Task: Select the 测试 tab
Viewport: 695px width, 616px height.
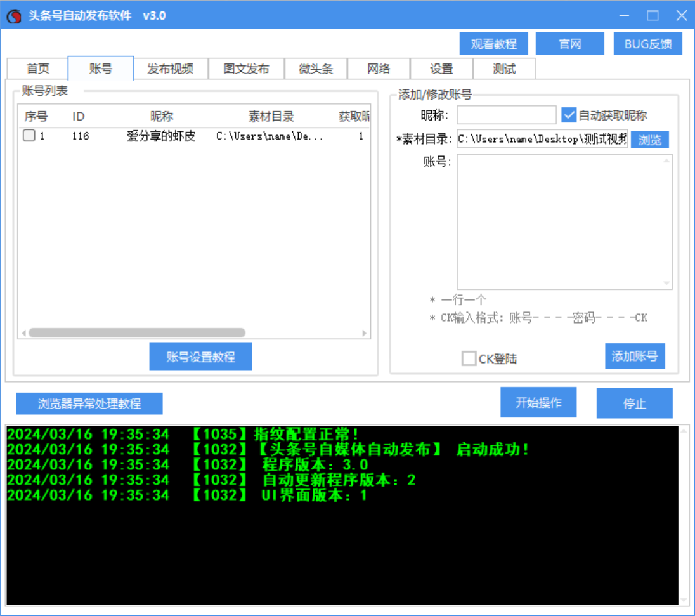Action: click(x=504, y=69)
